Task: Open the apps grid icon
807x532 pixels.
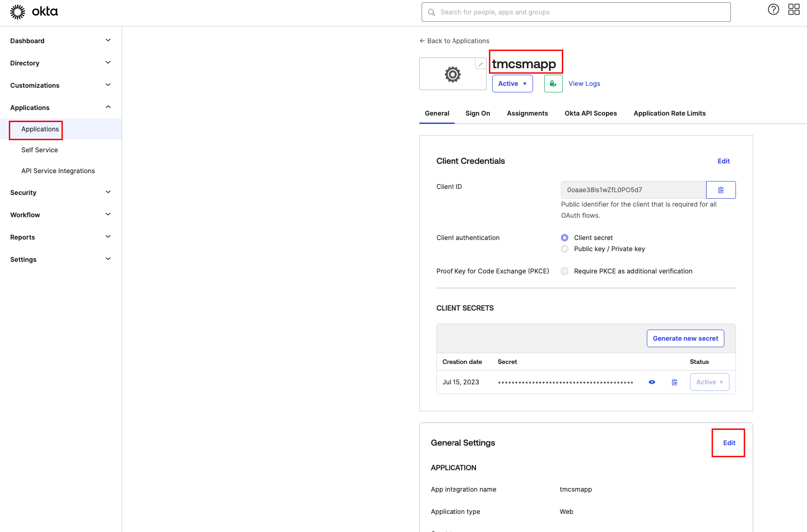Action: [794, 9]
